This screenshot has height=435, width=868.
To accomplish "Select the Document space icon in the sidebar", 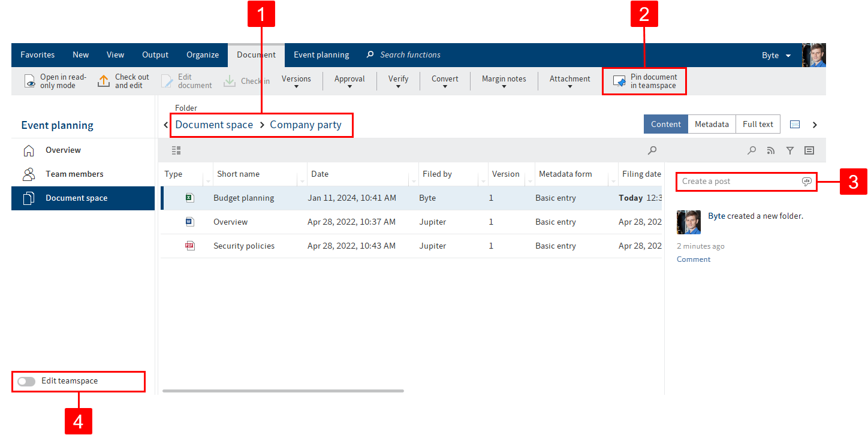I will tap(29, 198).
